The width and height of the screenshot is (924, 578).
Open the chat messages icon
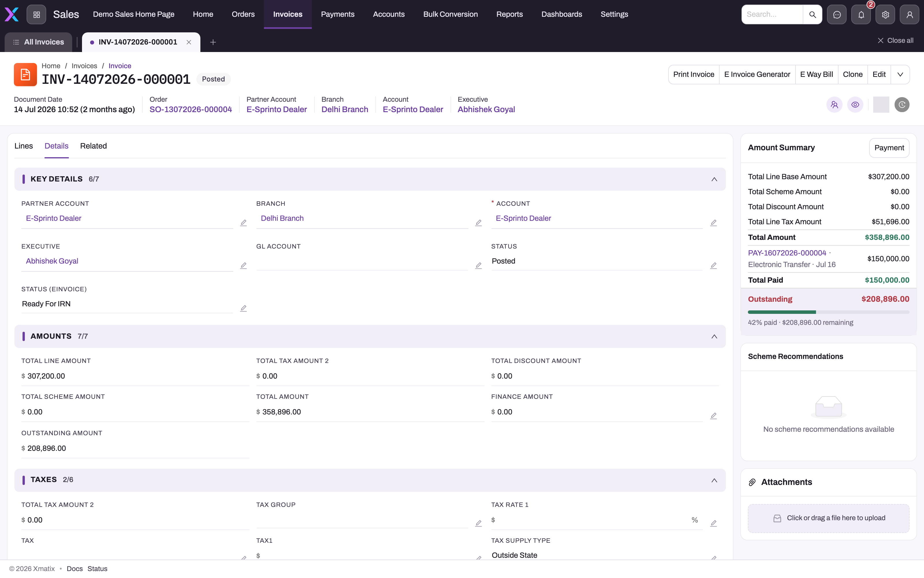(837, 14)
